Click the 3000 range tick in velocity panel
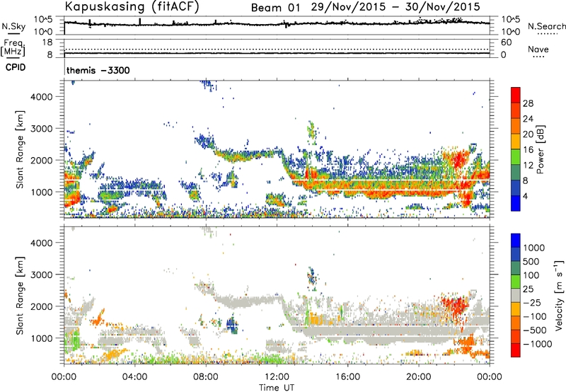 click(x=42, y=275)
